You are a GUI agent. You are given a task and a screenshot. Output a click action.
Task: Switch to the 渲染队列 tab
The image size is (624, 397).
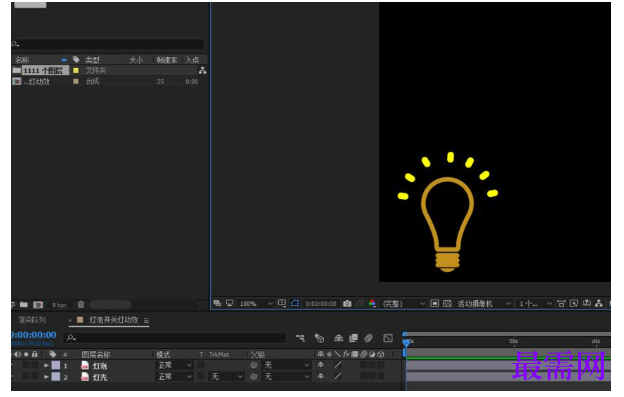(32, 320)
